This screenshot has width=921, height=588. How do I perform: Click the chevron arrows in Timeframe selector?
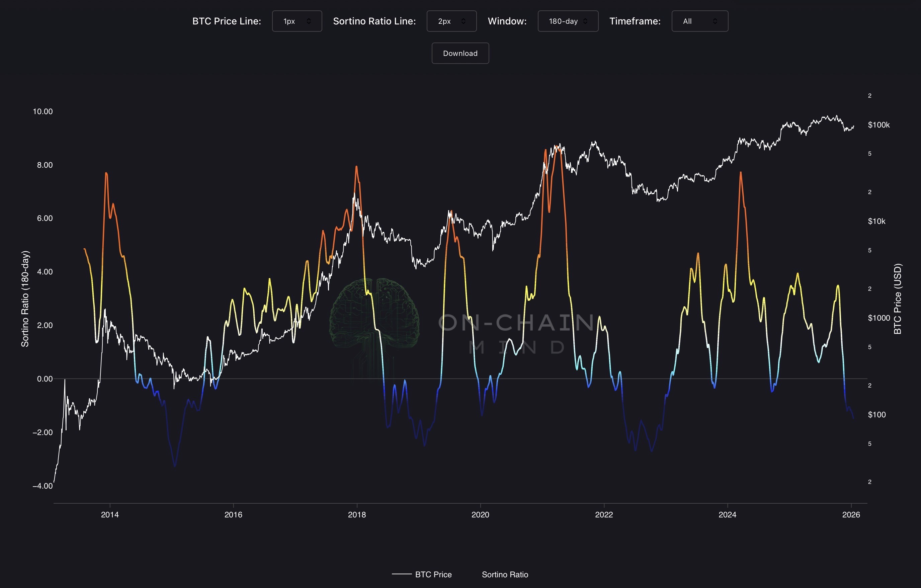pos(715,21)
